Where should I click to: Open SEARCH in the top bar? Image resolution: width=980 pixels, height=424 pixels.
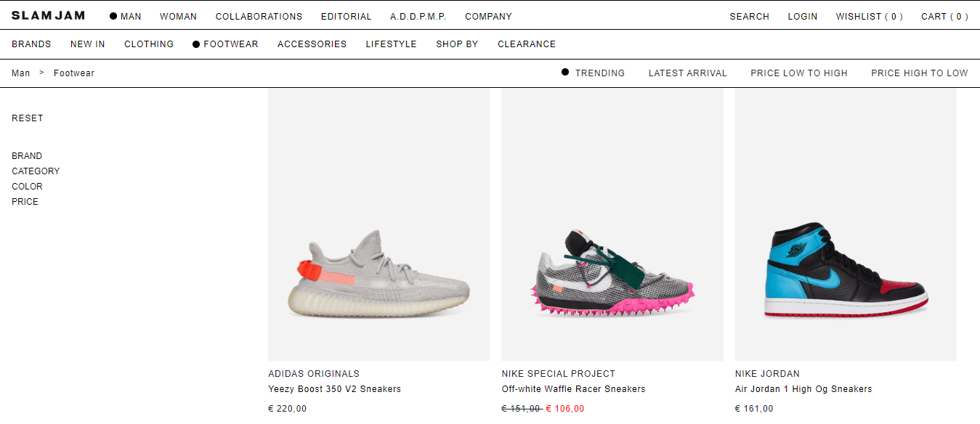749,16
